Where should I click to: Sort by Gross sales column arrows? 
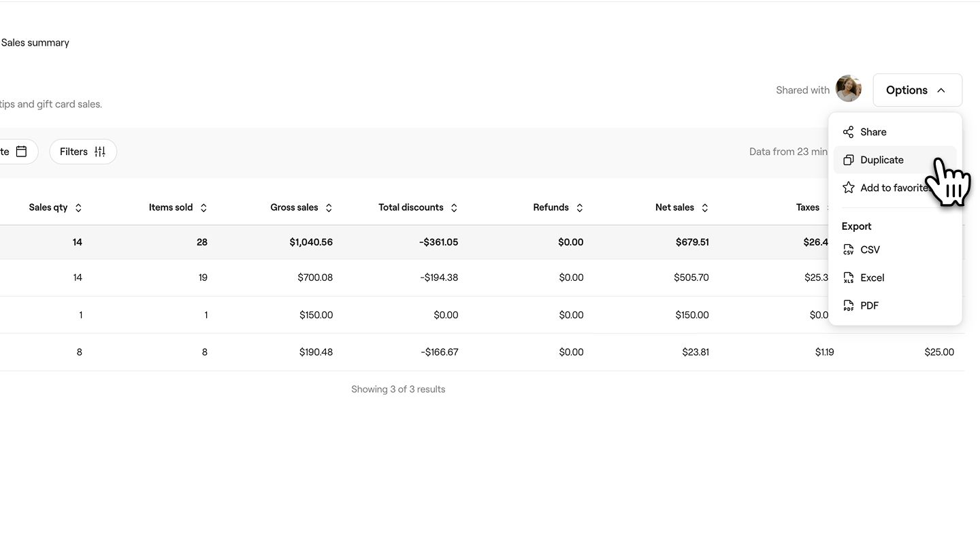[x=329, y=208]
